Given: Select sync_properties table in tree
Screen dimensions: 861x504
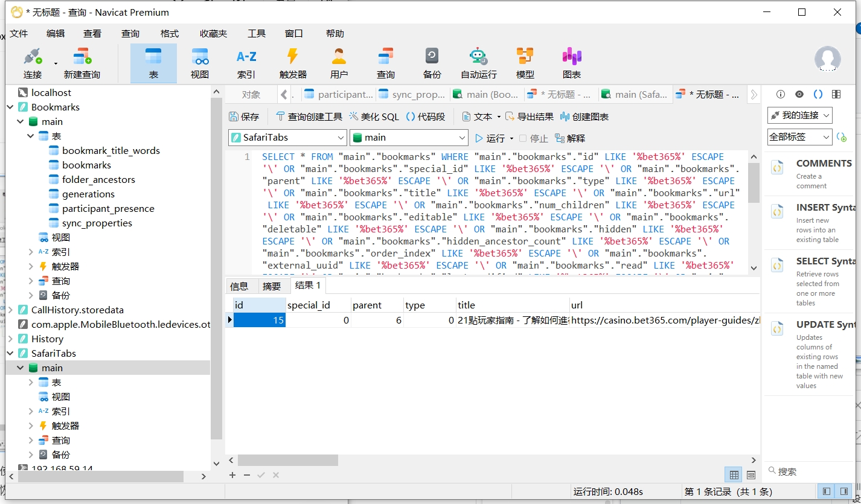Looking at the screenshot, I should pyautogui.click(x=97, y=223).
